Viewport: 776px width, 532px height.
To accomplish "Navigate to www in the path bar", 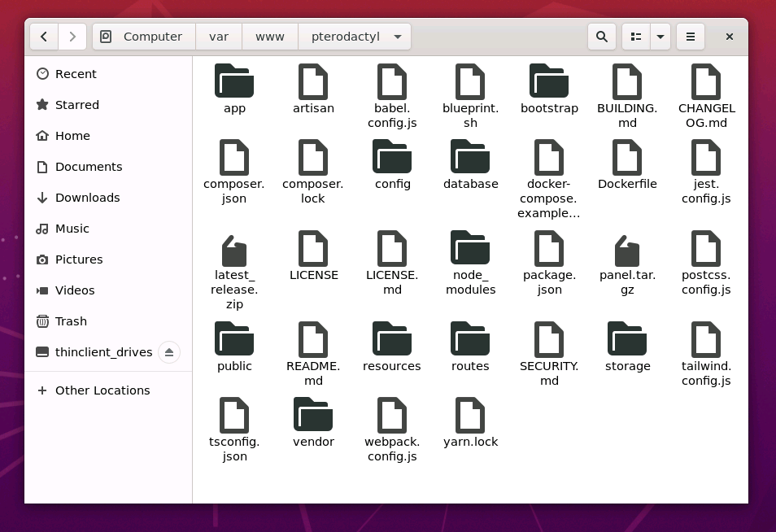I will click(x=270, y=37).
